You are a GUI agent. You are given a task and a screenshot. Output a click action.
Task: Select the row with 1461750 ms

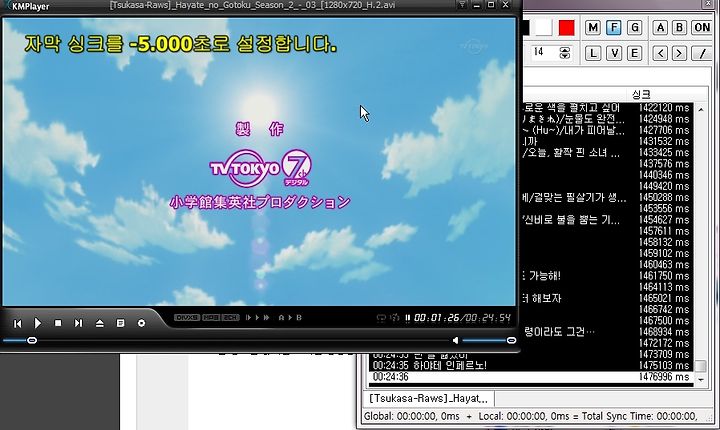point(608,276)
